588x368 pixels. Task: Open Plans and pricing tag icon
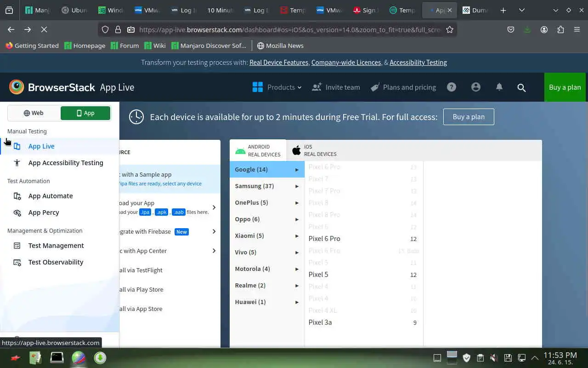[x=375, y=87]
